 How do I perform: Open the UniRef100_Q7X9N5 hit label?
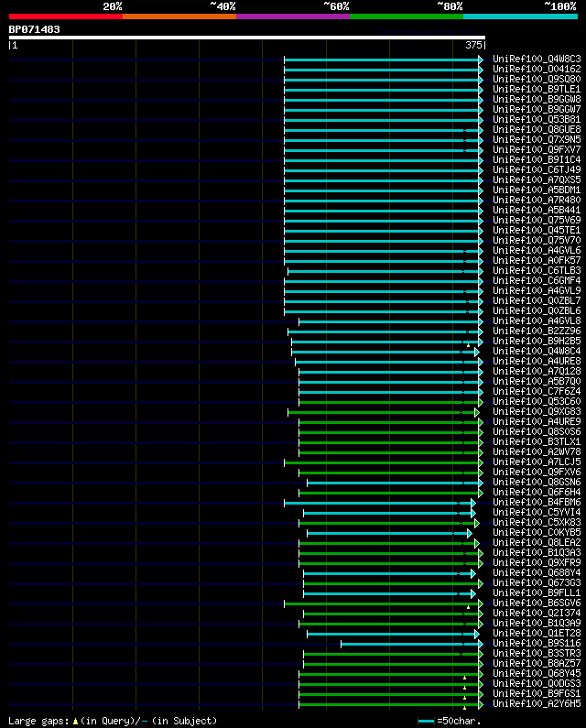[537, 139]
